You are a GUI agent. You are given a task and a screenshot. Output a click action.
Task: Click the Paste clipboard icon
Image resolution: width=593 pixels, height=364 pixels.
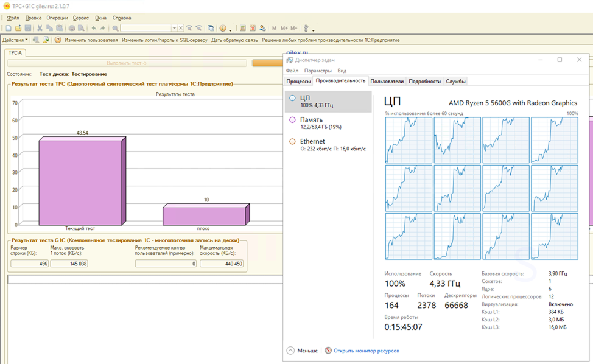click(x=60, y=29)
